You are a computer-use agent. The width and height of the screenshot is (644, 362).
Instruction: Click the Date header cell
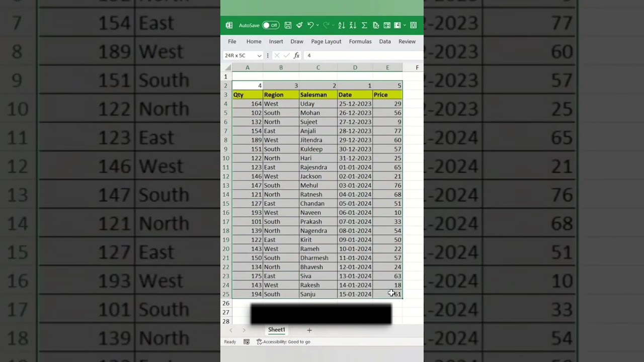point(355,95)
